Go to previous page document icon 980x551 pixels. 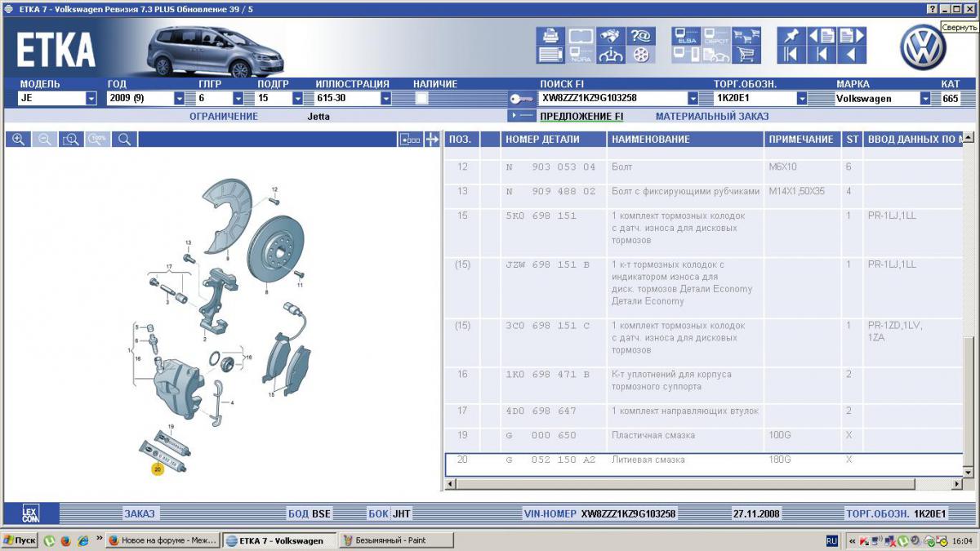point(821,36)
